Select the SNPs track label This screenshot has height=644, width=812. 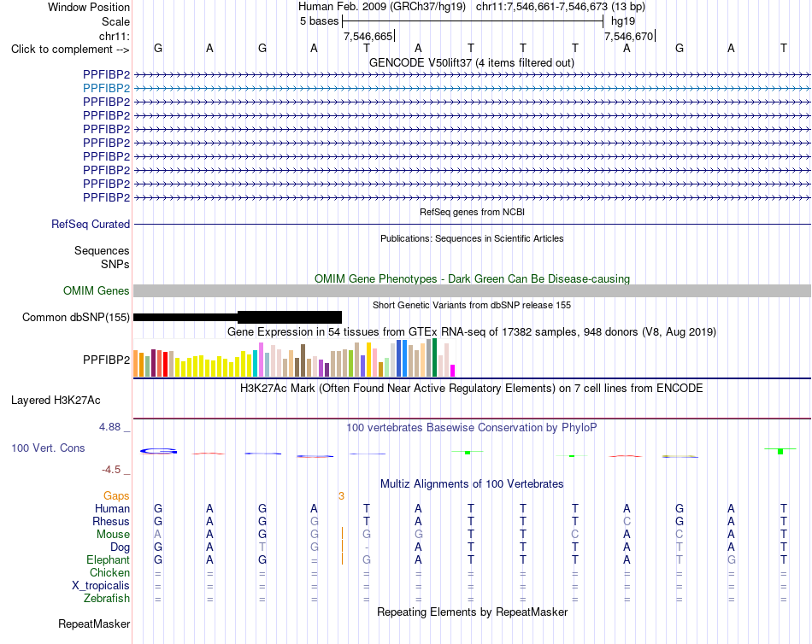(115, 264)
